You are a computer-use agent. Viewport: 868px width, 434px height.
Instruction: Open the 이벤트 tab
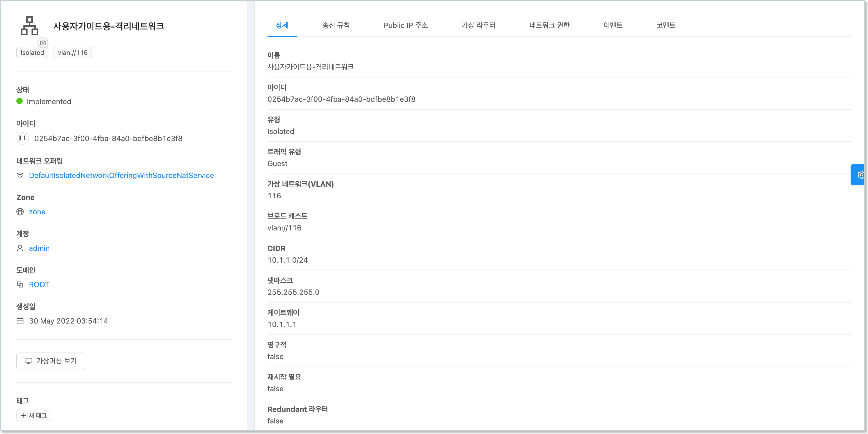coord(613,25)
